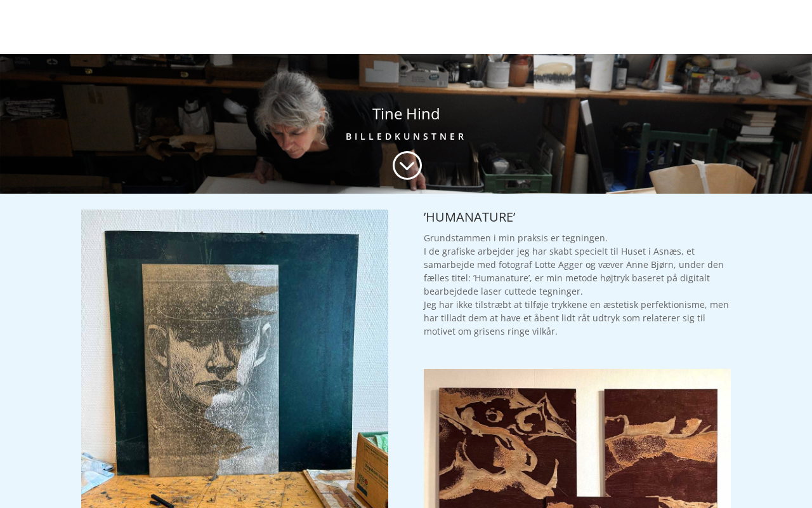812x508 pixels.
Task: Click the paragraph starting 'Jeg har ikke tilstræbt'
Action: (x=576, y=318)
